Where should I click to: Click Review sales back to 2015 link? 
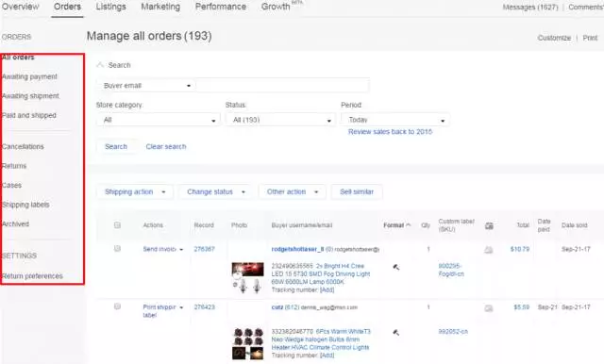click(x=390, y=132)
